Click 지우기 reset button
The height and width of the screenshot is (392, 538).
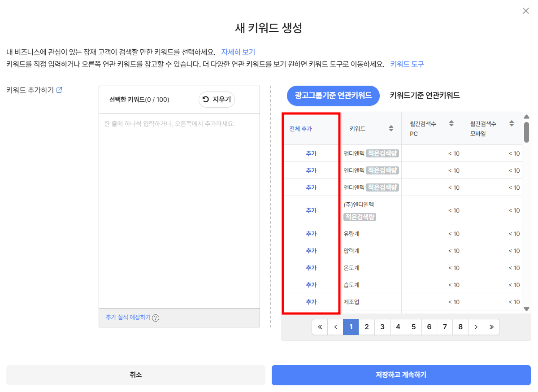pyautogui.click(x=217, y=99)
